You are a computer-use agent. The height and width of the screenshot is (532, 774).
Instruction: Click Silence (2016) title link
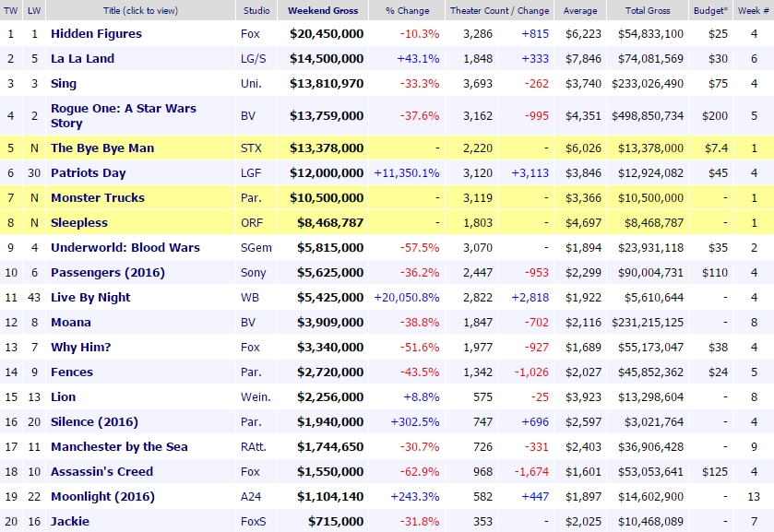coord(94,422)
